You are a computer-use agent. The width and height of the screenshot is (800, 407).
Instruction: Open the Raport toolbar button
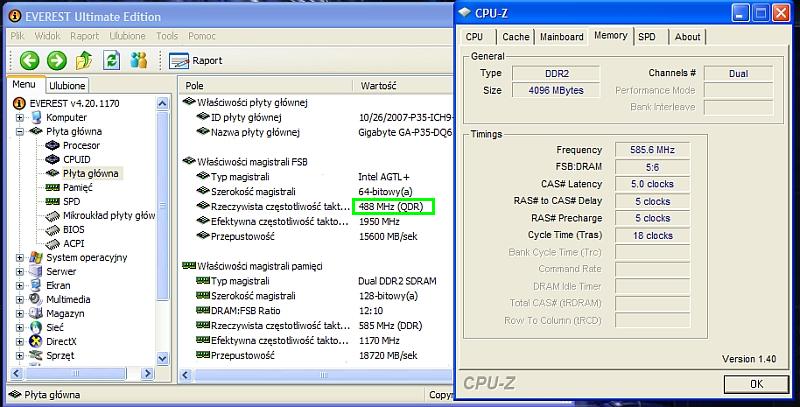tap(196, 61)
